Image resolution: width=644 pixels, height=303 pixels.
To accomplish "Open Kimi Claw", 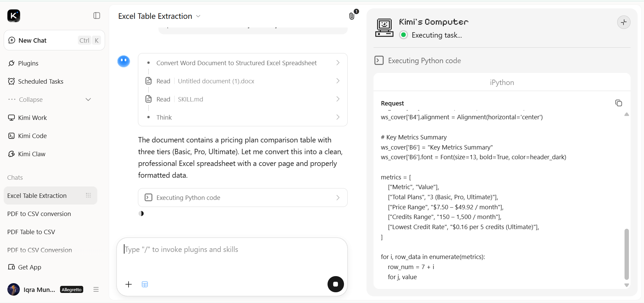I will click(x=32, y=154).
